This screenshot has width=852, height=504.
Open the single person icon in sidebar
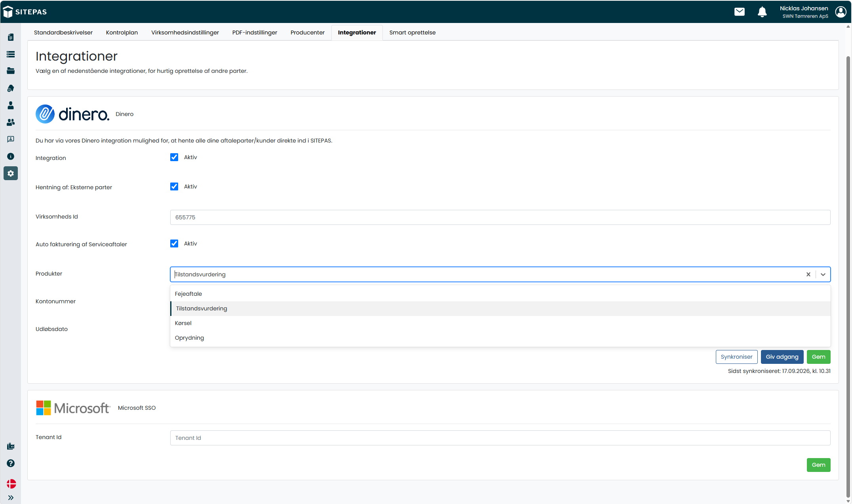coord(11,105)
